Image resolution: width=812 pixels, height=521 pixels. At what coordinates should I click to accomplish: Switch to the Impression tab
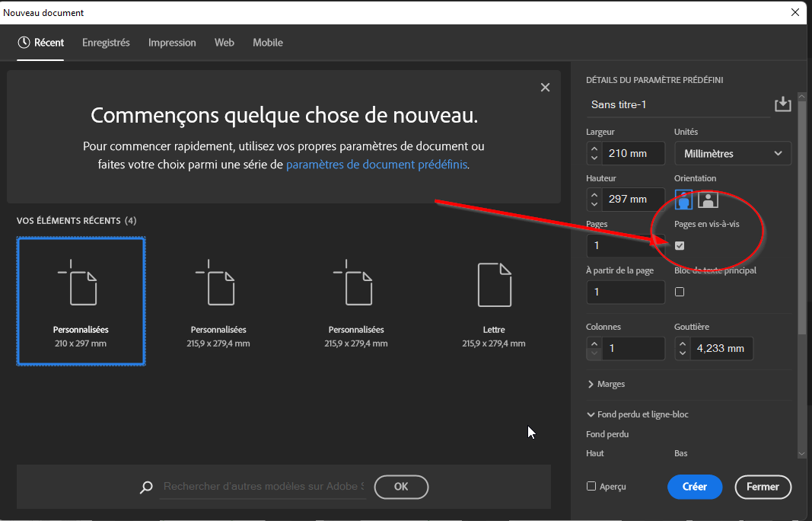point(172,43)
